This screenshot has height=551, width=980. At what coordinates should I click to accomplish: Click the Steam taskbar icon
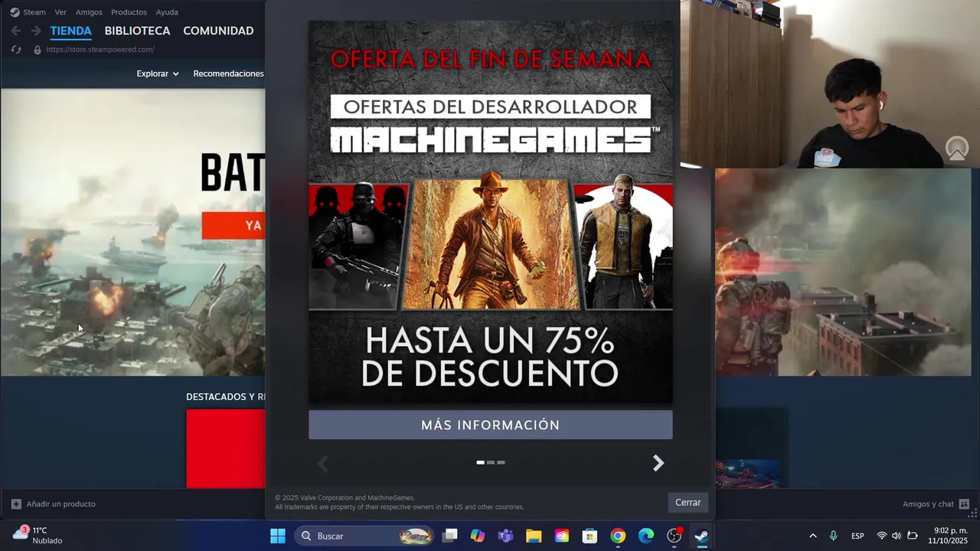tap(701, 536)
